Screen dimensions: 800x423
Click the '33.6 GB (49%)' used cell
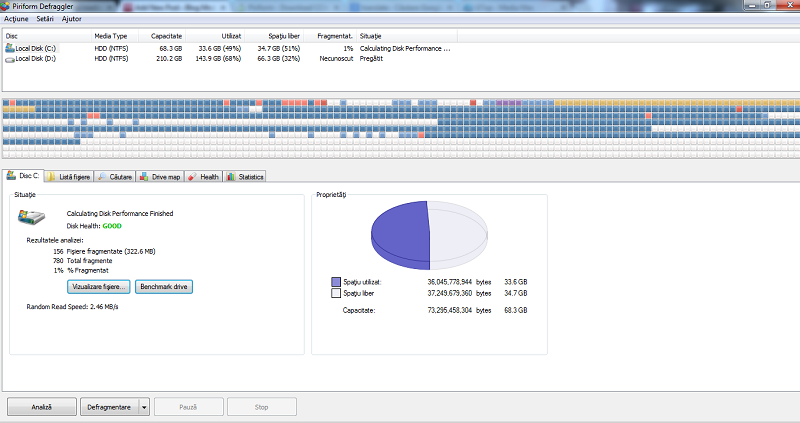(x=219, y=48)
